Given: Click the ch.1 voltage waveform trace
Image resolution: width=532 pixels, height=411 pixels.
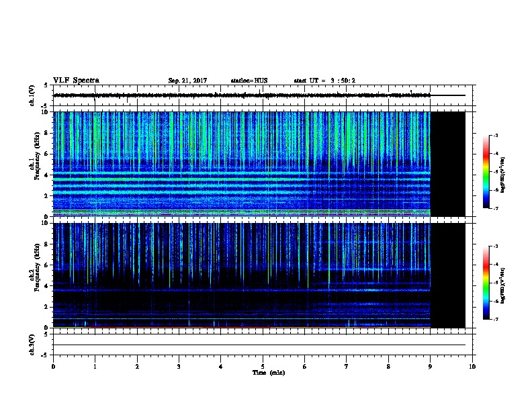Looking at the screenshot, I should tap(242, 95).
